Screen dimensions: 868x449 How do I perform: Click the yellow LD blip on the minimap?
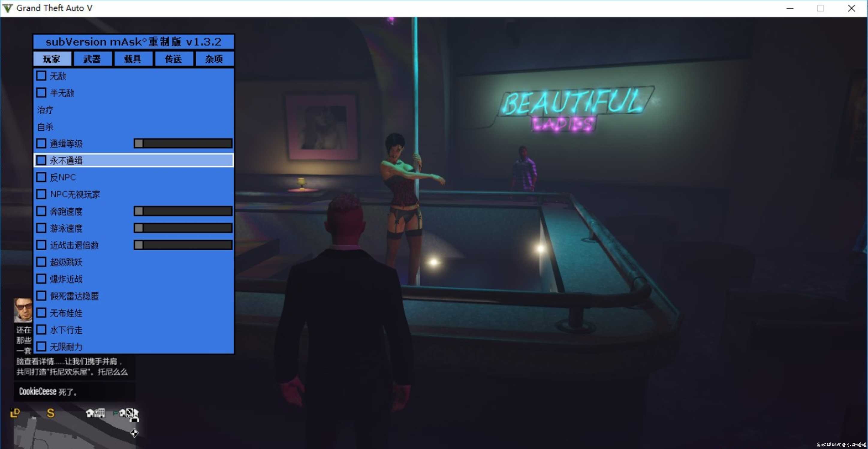pyautogui.click(x=15, y=413)
